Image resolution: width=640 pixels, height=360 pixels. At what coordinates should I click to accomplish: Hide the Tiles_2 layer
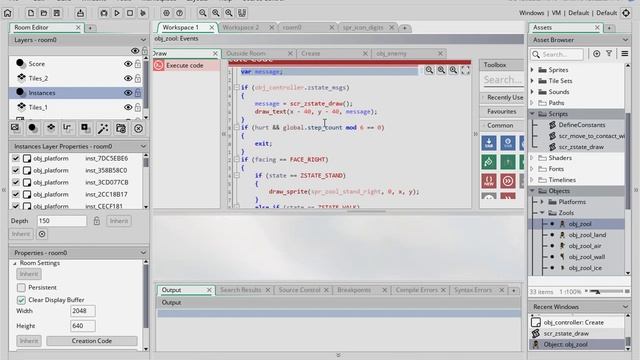[x=128, y=78]
